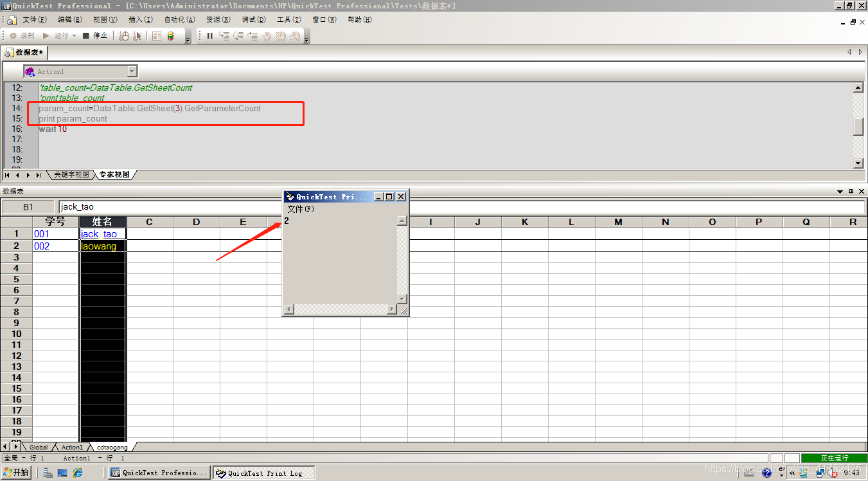The height and width of the screenshot is (481, 868).
Task: Stop the test with the 停止 button
Action: click(x=95, y=36)
